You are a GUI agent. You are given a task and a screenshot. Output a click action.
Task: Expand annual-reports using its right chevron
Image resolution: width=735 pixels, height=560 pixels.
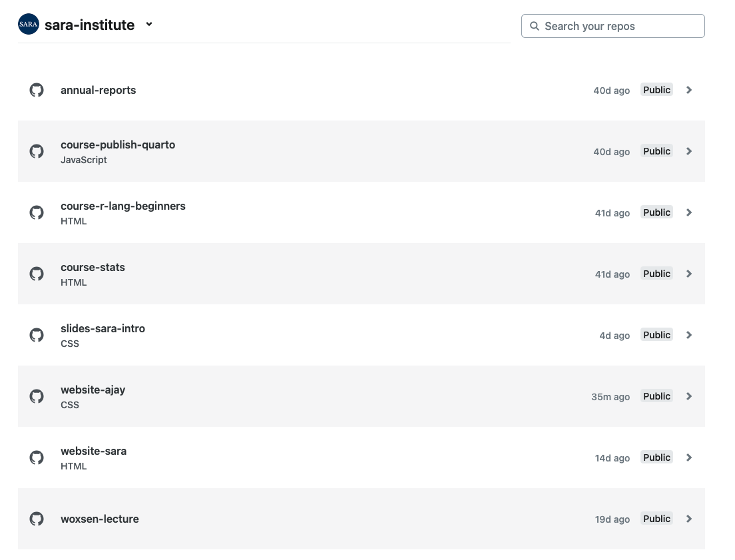[689, 90]
